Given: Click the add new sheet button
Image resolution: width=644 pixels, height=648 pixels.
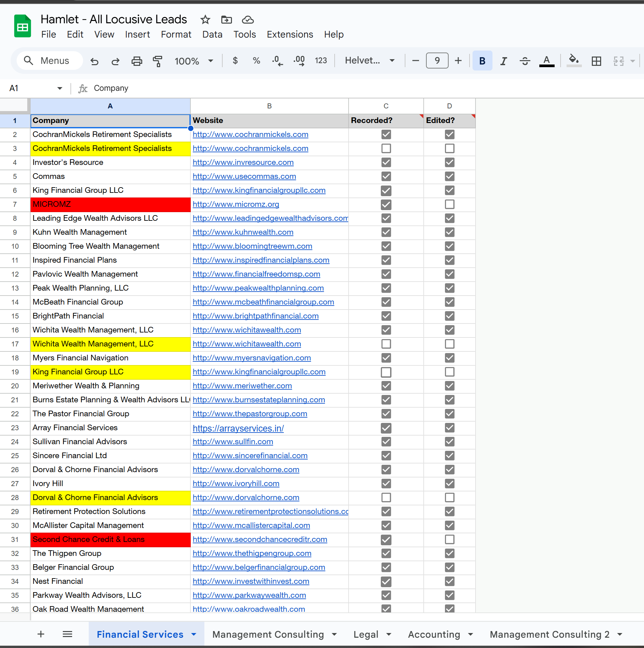Looking at the screenshot, I should 41,634.
